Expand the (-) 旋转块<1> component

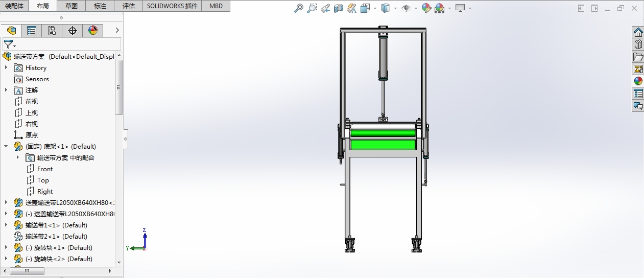(x=6, y=248)
